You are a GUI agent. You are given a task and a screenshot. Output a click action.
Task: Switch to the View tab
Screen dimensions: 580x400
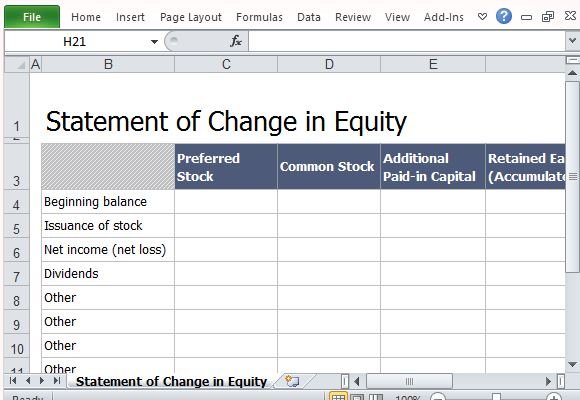point(397,17)
